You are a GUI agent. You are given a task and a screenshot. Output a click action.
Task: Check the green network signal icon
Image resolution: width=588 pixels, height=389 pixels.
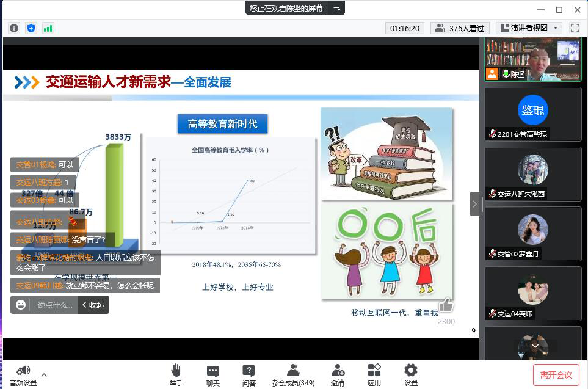coord(48,28)
